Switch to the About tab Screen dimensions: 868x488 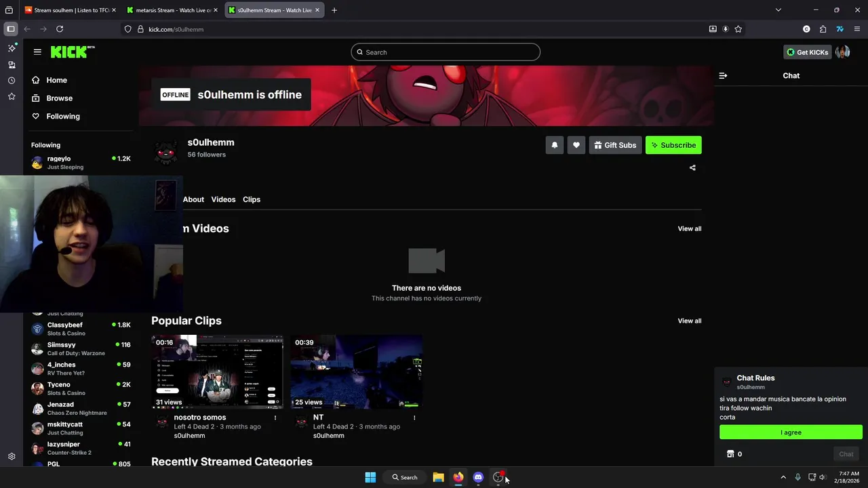coord(193,199)
